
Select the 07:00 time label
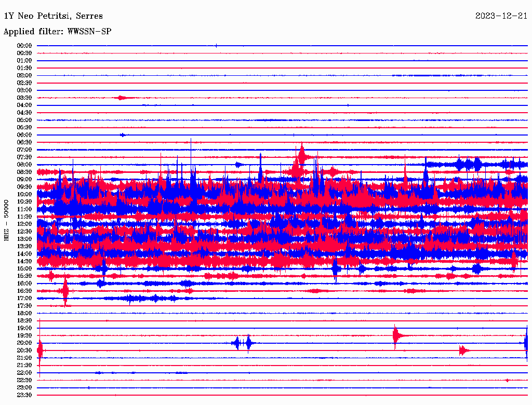coord(24,150)
